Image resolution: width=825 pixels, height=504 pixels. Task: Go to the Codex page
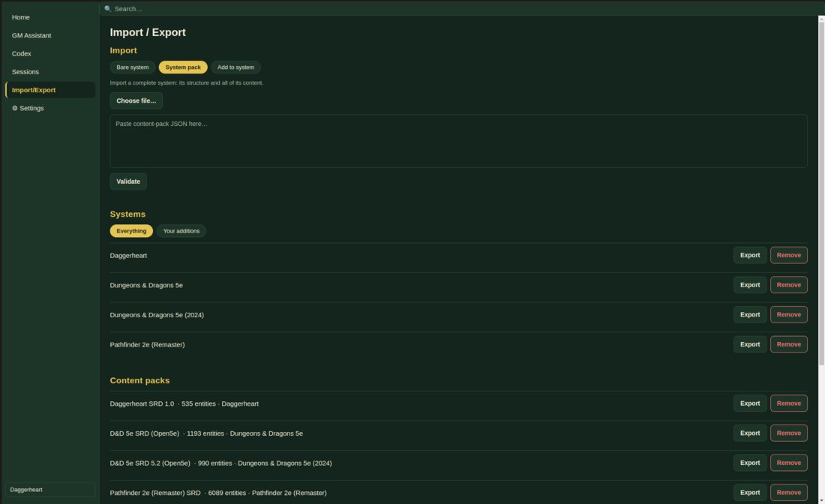(50, 54)
